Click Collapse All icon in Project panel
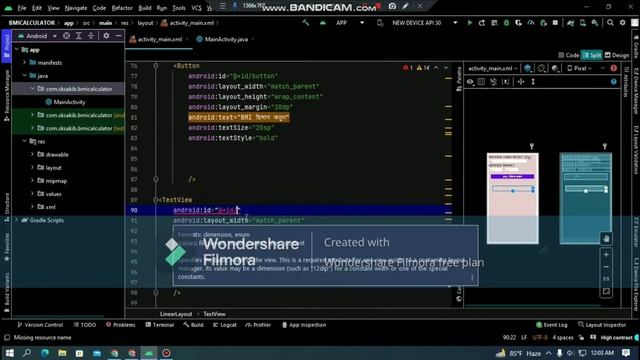The width and height of the screenshot is (640, 360). (91, 36)
